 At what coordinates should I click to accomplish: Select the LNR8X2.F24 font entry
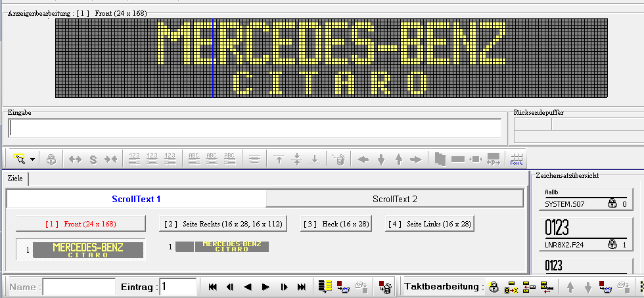(586, 234)
